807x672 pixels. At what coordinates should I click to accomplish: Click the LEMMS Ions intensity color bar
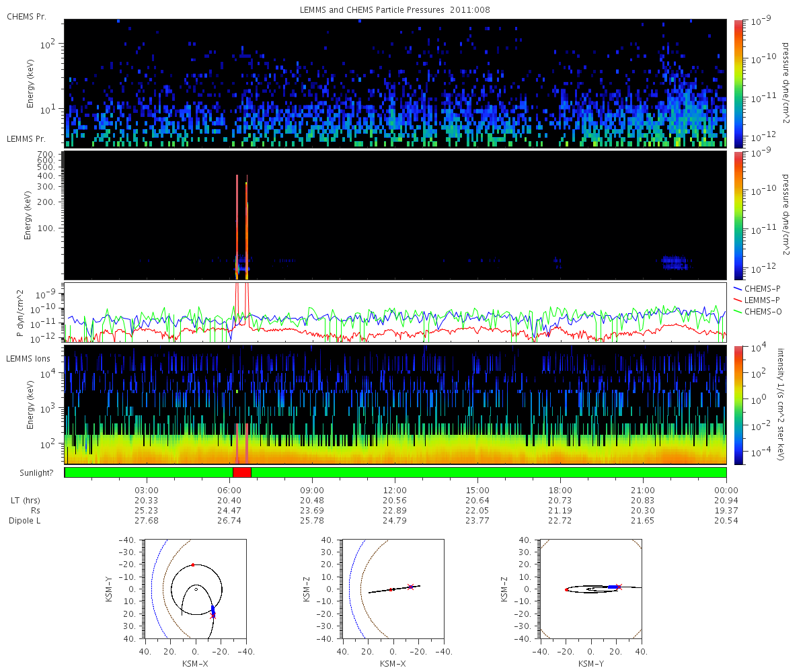(738, 404)
